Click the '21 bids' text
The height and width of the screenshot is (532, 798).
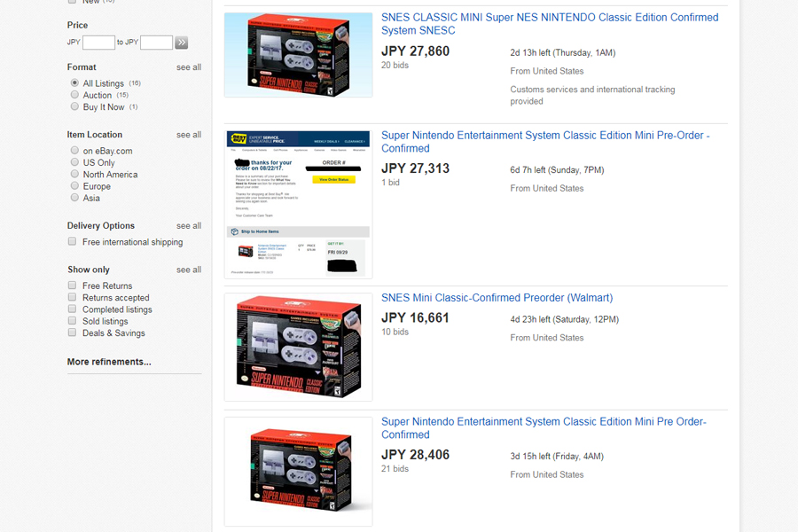395,469
